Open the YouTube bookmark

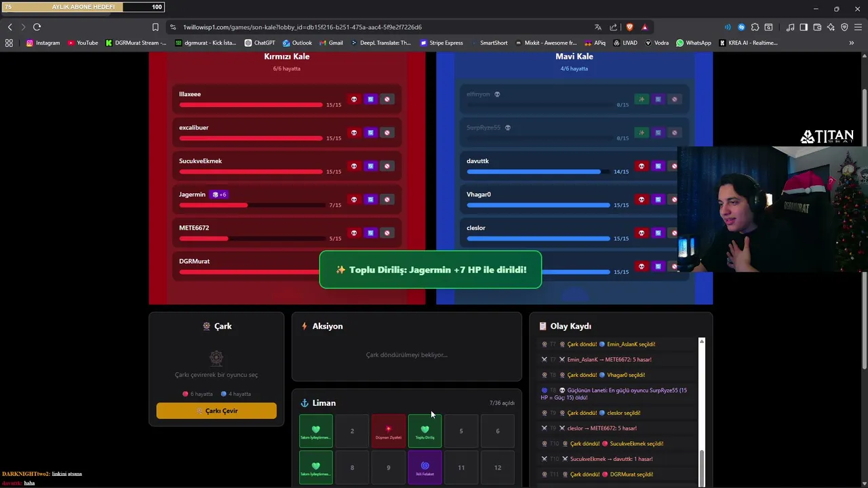83,43
